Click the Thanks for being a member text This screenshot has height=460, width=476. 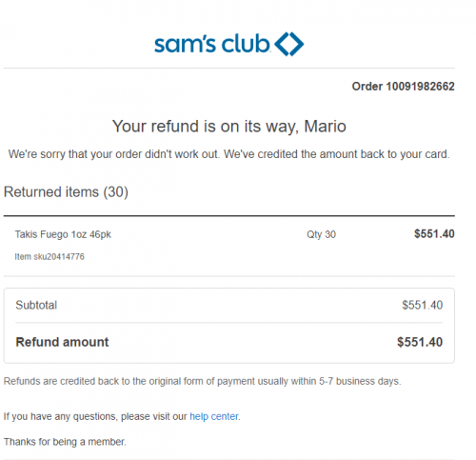65,442
